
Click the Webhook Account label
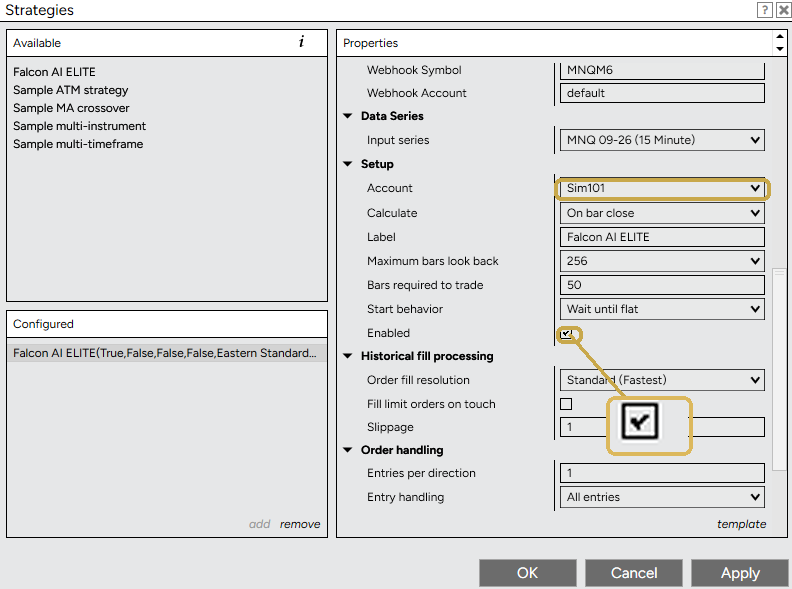pyautogui.click(x=417, y=93)
